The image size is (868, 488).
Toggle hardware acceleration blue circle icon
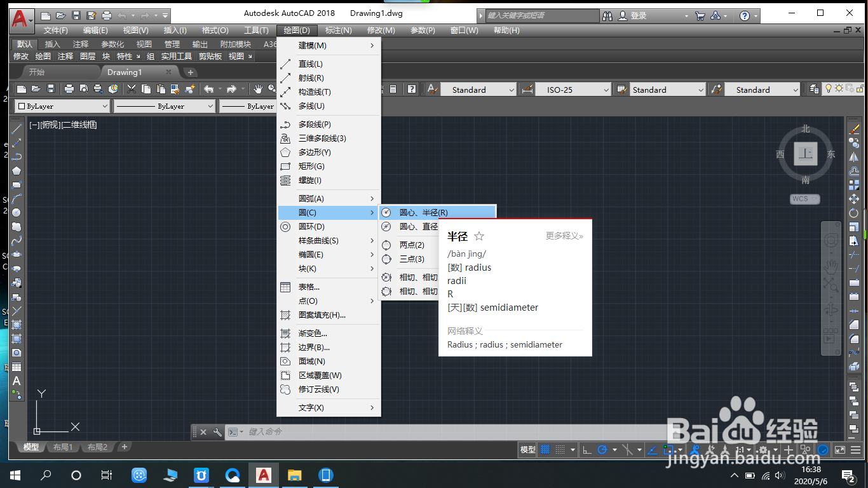click(823, 450)
